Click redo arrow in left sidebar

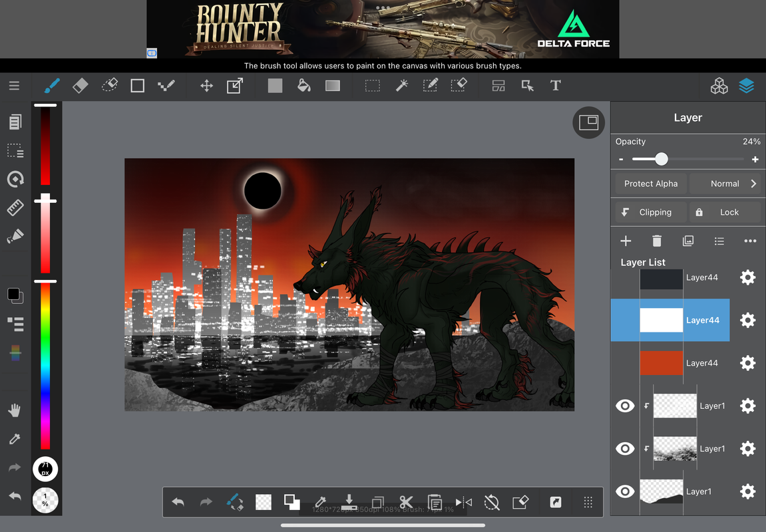pos(15,467)
